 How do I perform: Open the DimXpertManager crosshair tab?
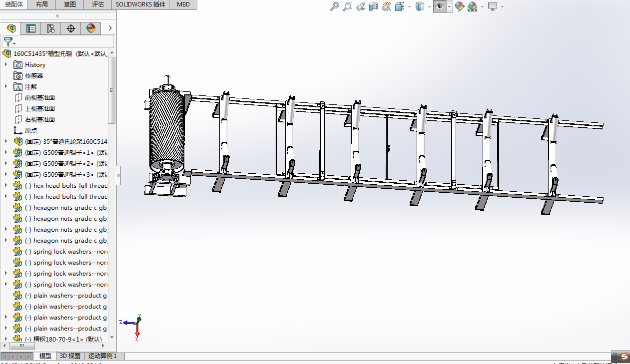pyautogui.click(x=71, y=28)
